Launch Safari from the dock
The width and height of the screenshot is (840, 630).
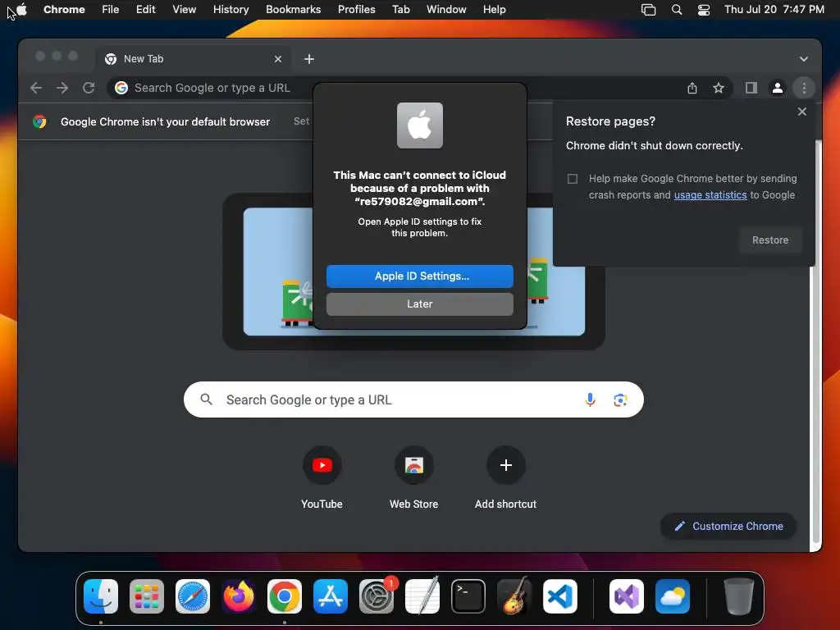tap(193, 596)
